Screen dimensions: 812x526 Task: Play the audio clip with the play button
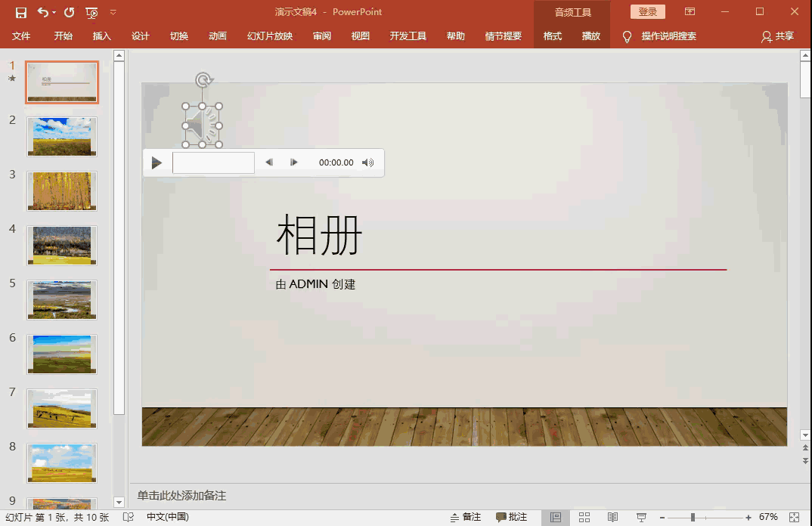tap(157, 162)
